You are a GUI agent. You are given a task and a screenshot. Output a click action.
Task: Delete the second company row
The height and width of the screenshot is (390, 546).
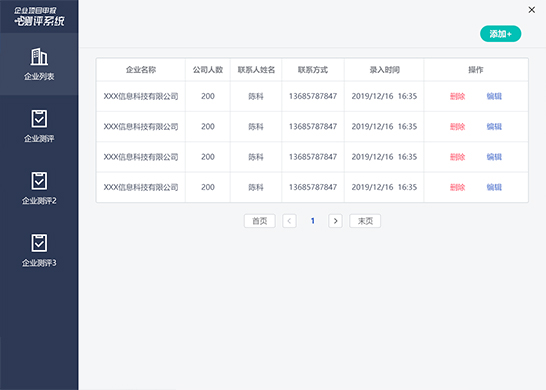coord(458,127)
